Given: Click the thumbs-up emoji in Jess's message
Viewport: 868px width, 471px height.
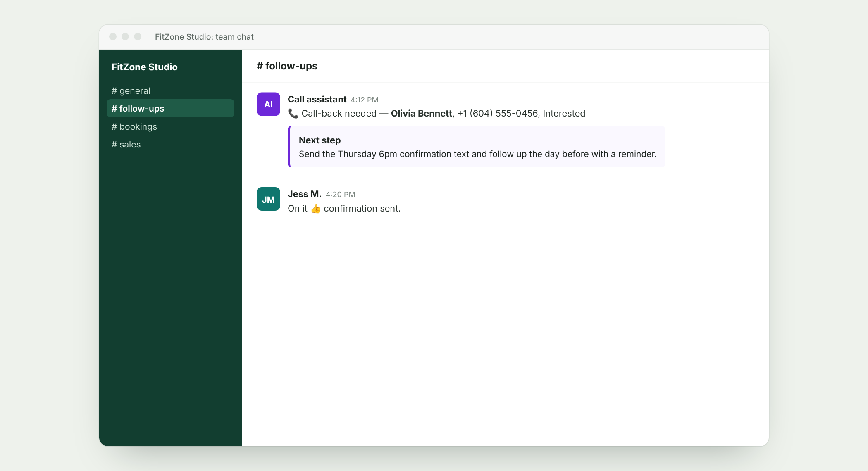Looking at the screenshot, I should [315, 209].
